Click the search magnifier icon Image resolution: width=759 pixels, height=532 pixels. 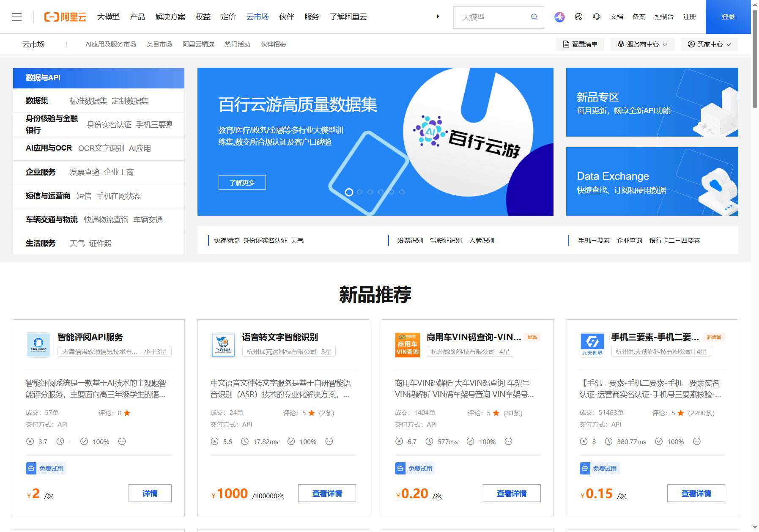point(534,17)
